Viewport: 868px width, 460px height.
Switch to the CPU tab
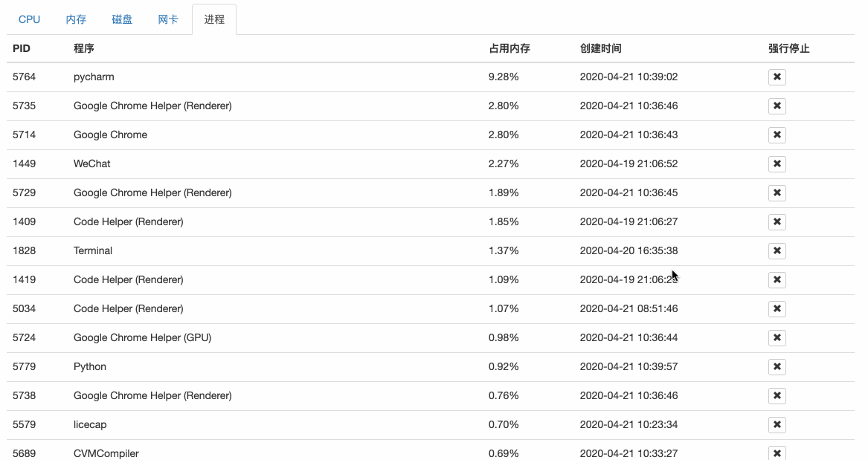(x=30, y=19)
